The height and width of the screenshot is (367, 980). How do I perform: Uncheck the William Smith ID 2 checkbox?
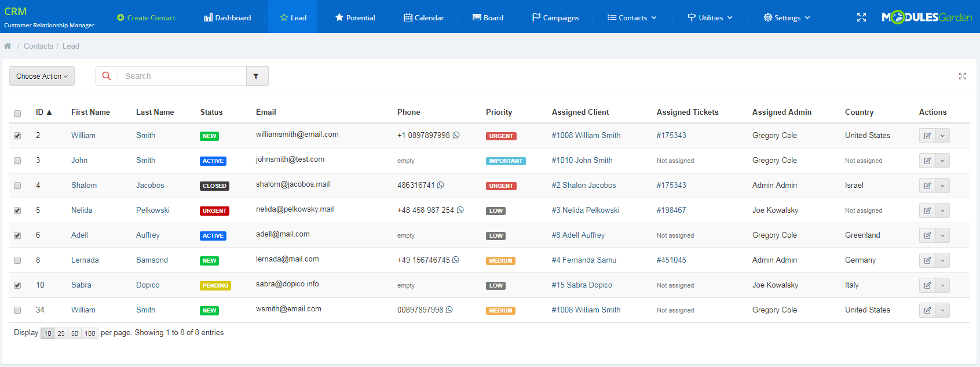[x=17, y=136]
